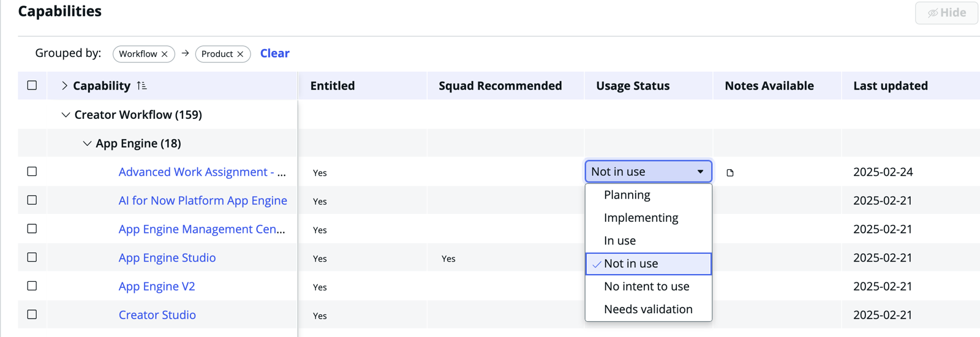Select the checked Not in use option

pyautogui.click(x=648, y=263)
